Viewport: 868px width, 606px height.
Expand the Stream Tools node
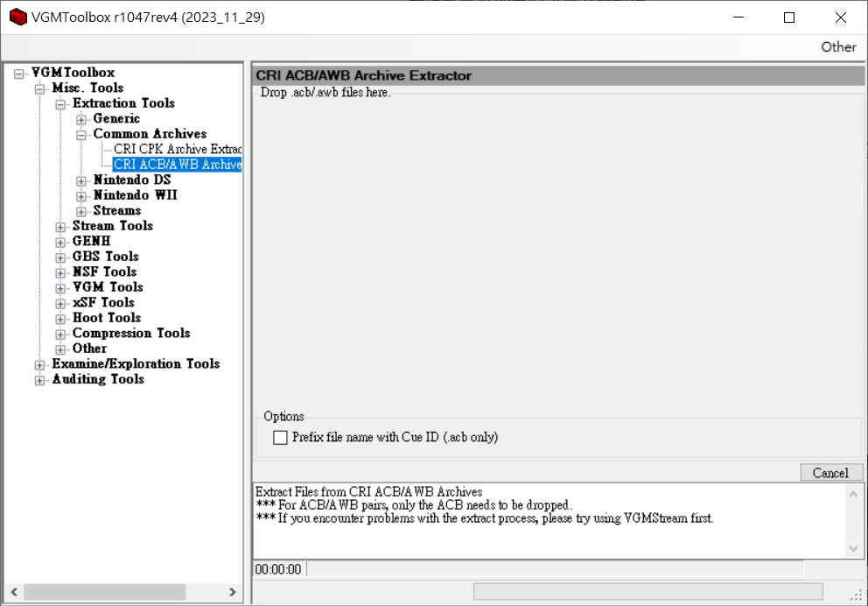click(60, 227)
